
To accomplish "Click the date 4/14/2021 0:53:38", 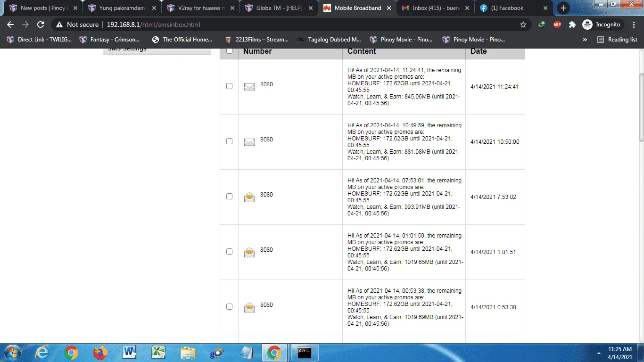I will [x=493, y=307].
